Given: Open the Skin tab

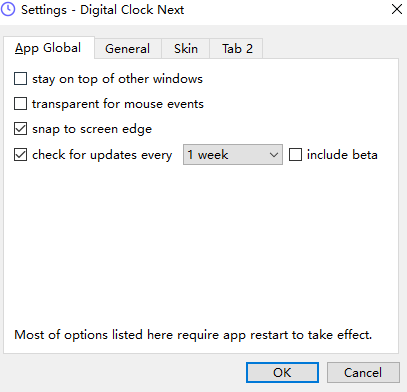Looking at the screenshot, I should coord(186,49).
